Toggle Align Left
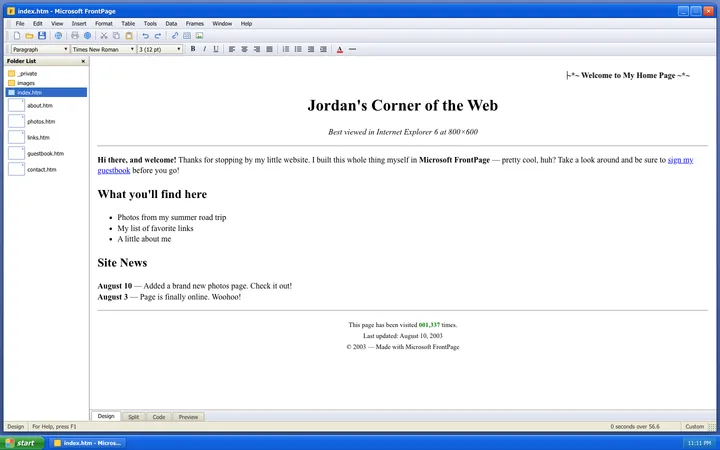Image resolution: width=720 pixels, height=450 pixels. tap(232, 49)
